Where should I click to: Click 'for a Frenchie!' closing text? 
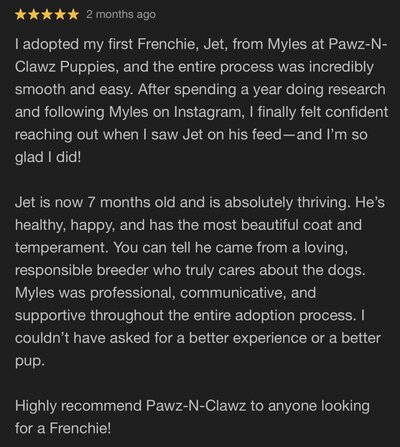tap(63, 428)
